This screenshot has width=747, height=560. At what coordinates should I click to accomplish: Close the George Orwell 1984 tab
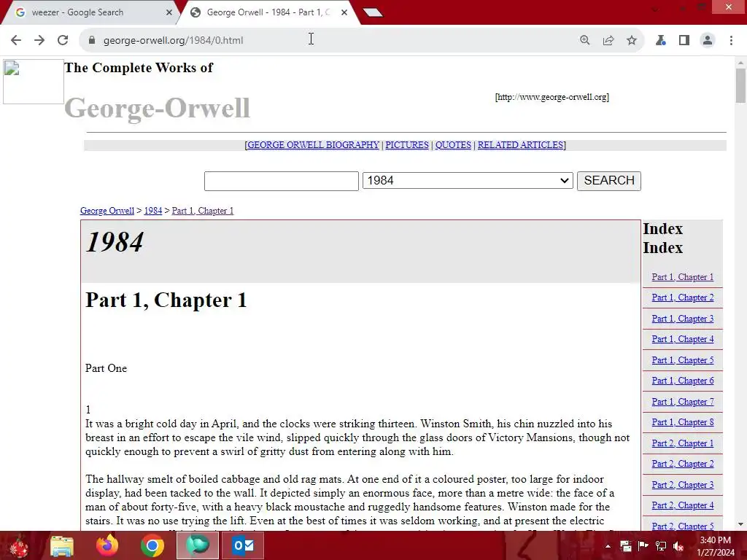[344, 12]
